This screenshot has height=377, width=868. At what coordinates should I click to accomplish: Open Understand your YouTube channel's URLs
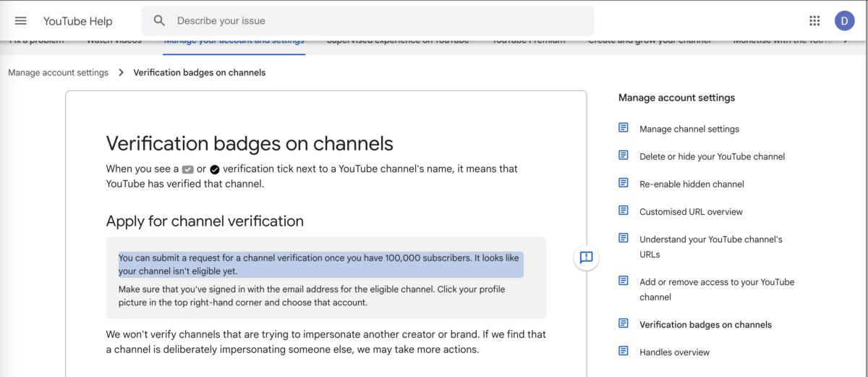(711, 247)
